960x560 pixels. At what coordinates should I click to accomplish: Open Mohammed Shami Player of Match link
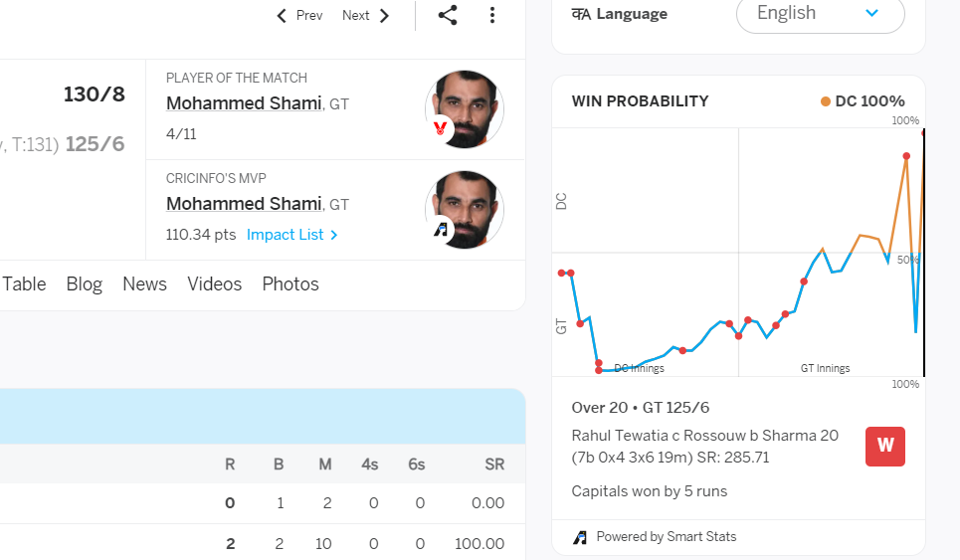[x=244, y=103]
